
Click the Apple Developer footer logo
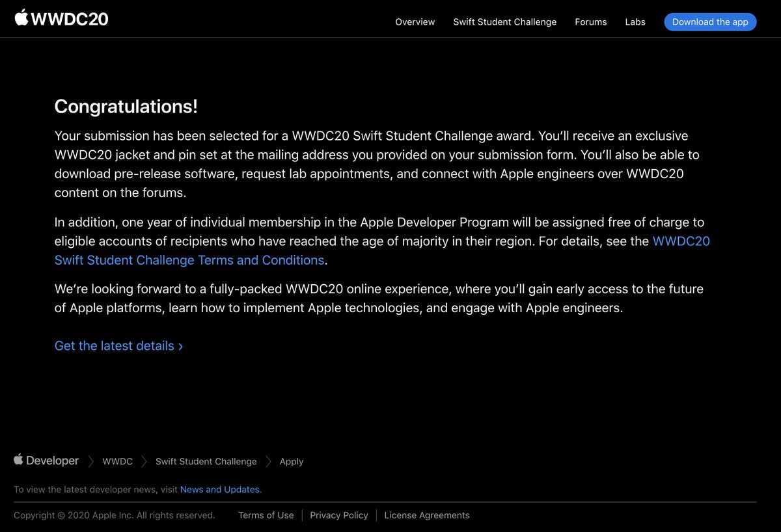tap(46, 460)
